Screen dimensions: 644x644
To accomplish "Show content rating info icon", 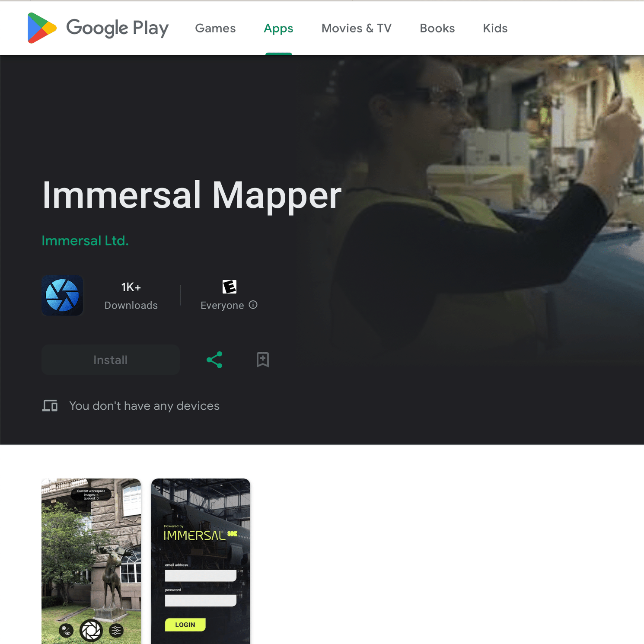I will point(253,305).
